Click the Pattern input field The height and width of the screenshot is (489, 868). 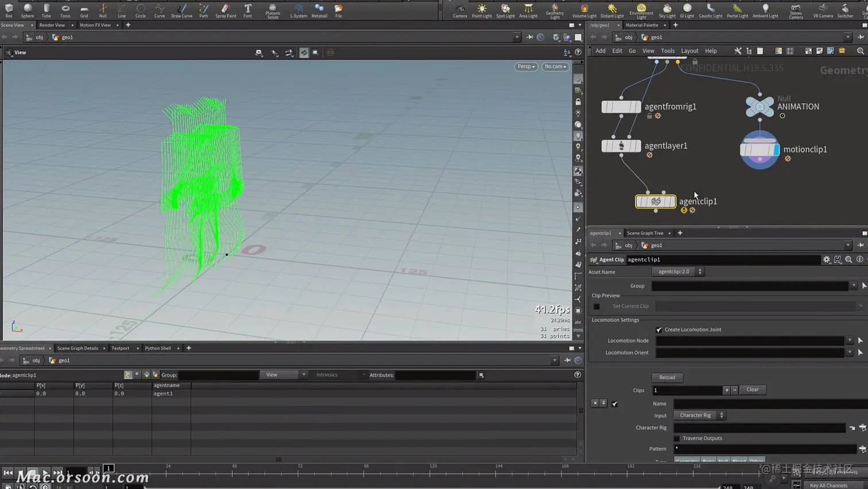pyautogui.click(x=765, y=449)
